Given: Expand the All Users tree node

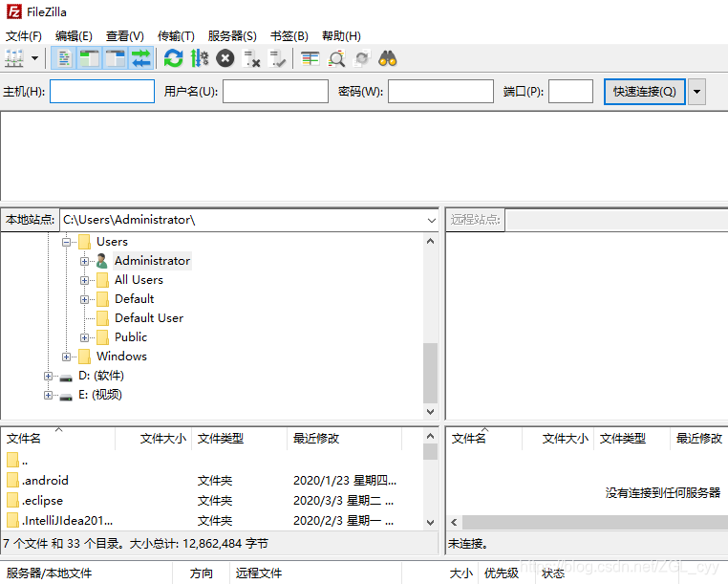Looking at the screenshot, I should click(84, 280).
